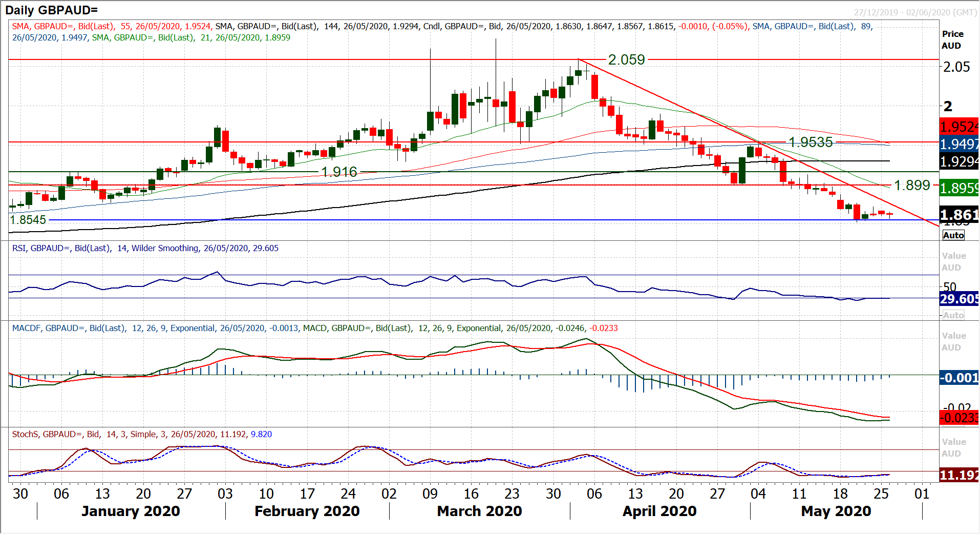This screenshot has width=980, height=534.
Task: Click the StochS indicator legend text
Action: pos(142,434)
